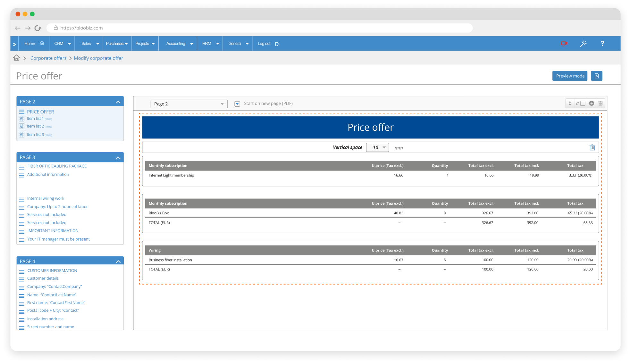Click the browser address bar
Viewport: 631px width, 364px height.
click(260, 28)
